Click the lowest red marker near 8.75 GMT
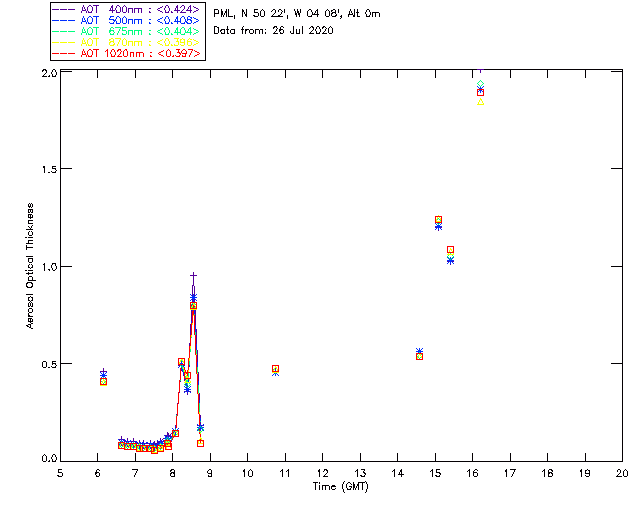Image resolution: width=640 pixels, height=512 pixels. click(200, 443)
